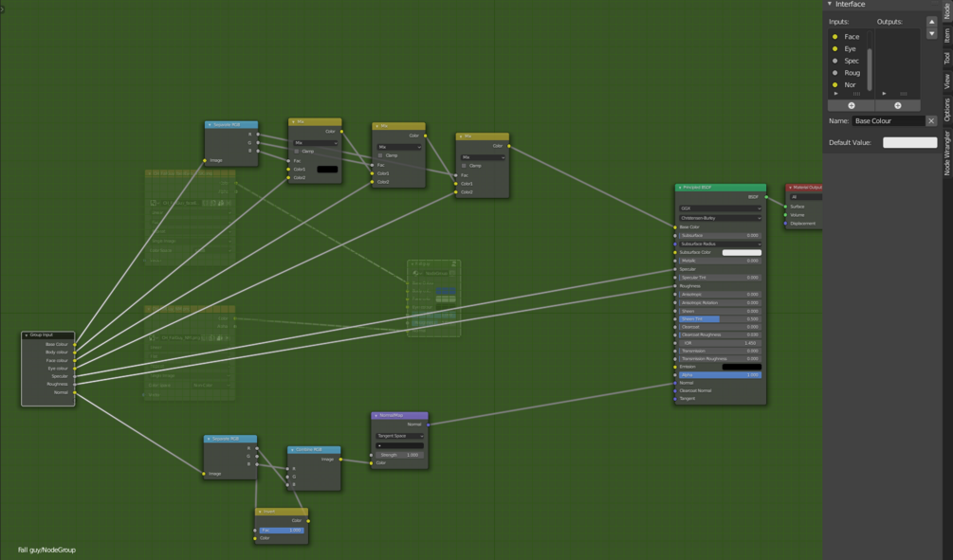Image resolution: width=953 pixels, height=560 pixels.
Task: Move interface socket up with up arrow
Action: point(932,21)
